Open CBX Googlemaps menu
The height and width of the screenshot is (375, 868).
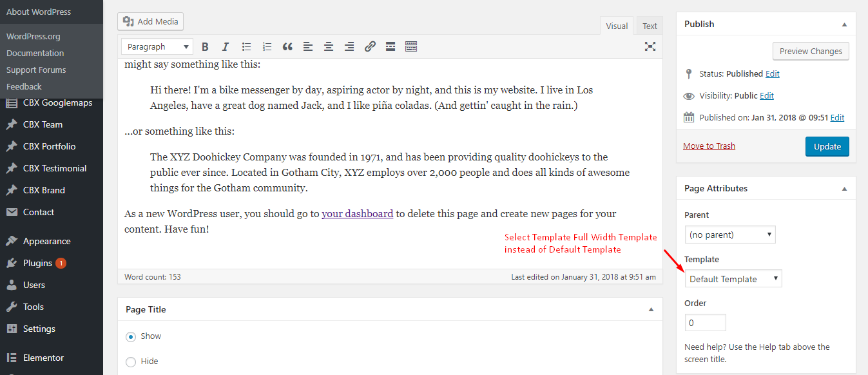tap(52, 102)
